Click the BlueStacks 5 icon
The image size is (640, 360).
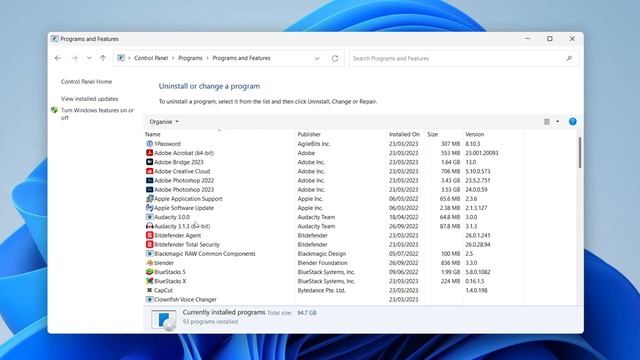coord(149,272)
